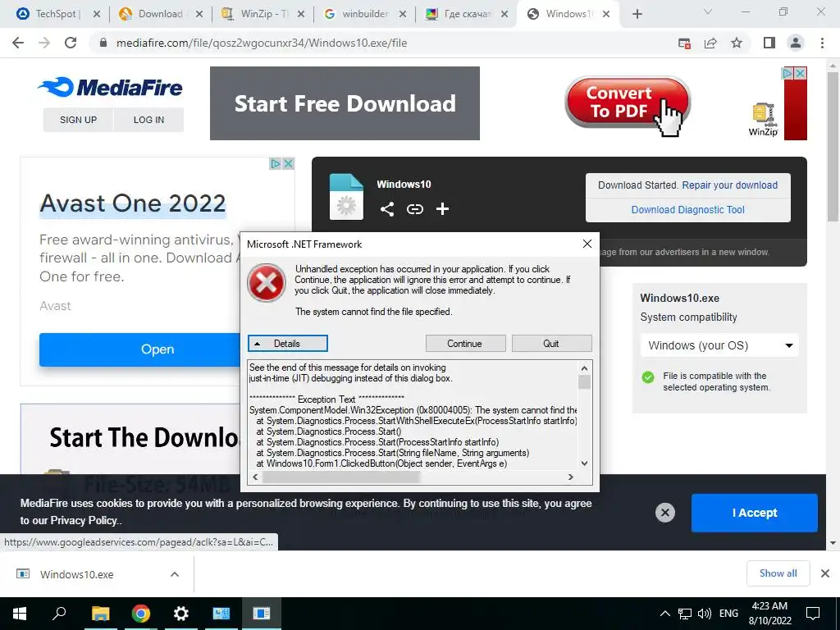
Task: Open the Windows (your OS) compatibility dropdown
Action: tap(719, 345)
